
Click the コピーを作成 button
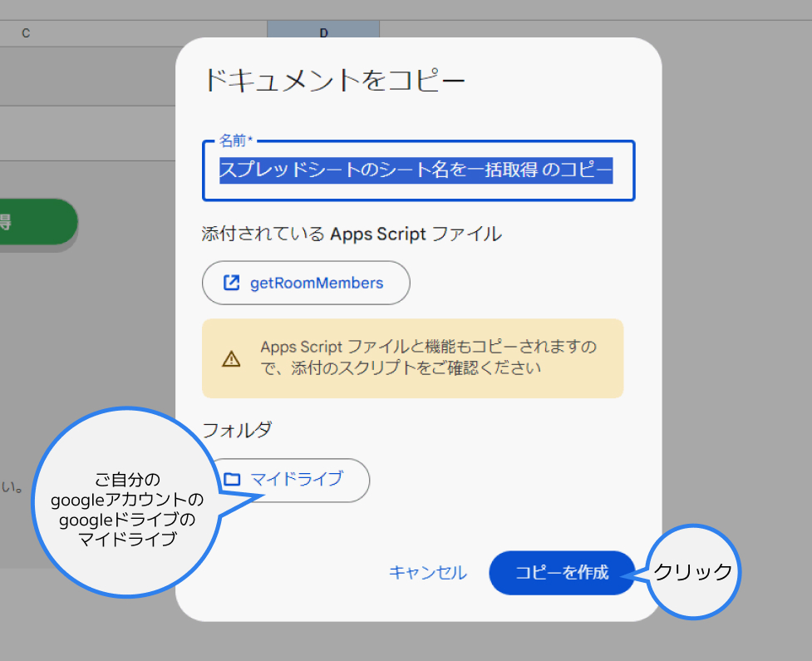(x=562, y=572)
